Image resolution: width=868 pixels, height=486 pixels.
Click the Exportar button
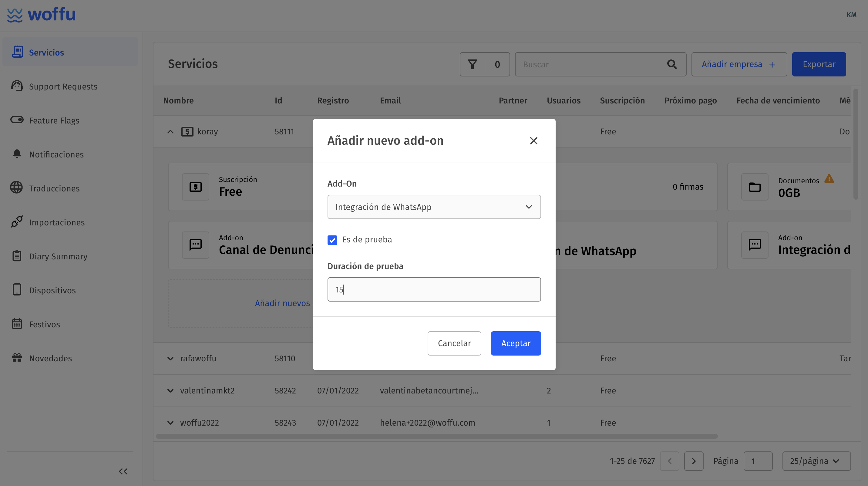819,64
